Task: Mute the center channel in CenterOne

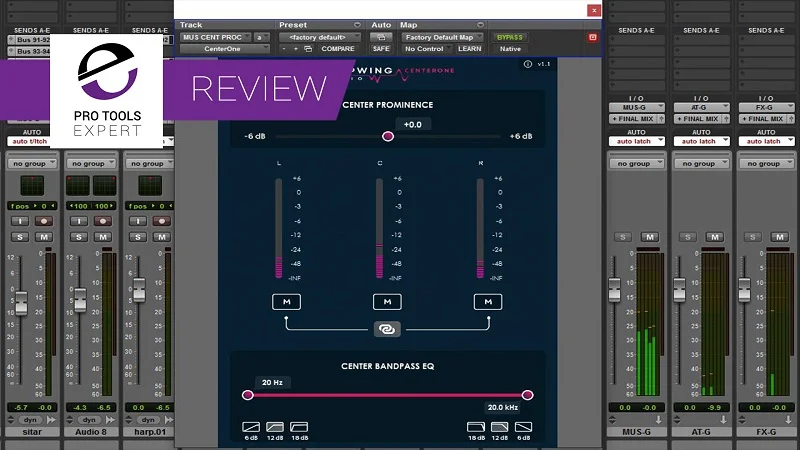Action: click(387, 302)
